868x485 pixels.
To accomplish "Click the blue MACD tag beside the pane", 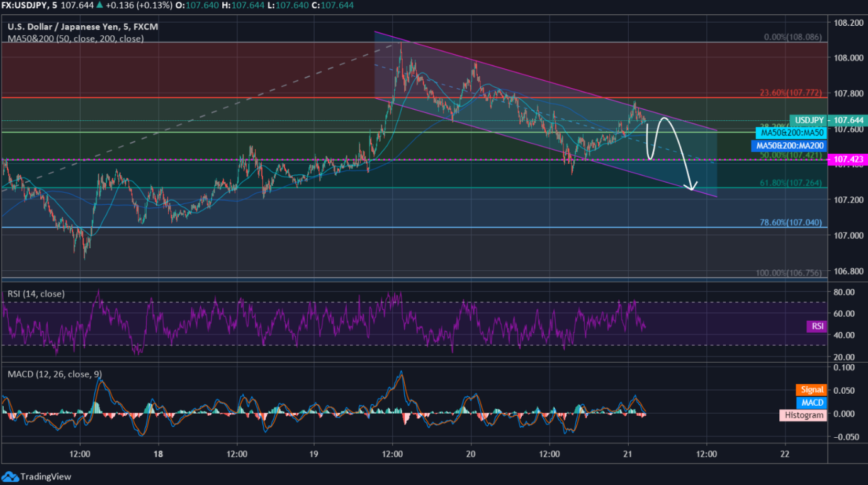I will (810, 402).
